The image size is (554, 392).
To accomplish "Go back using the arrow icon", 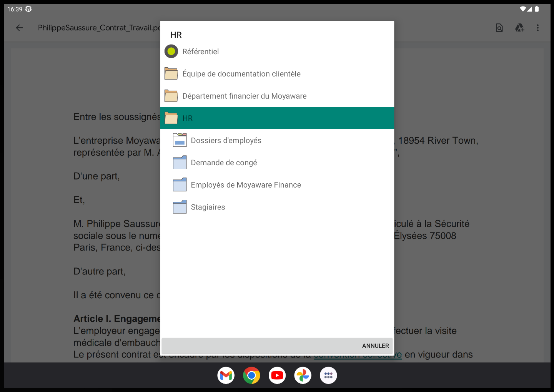I will [19, 28].
